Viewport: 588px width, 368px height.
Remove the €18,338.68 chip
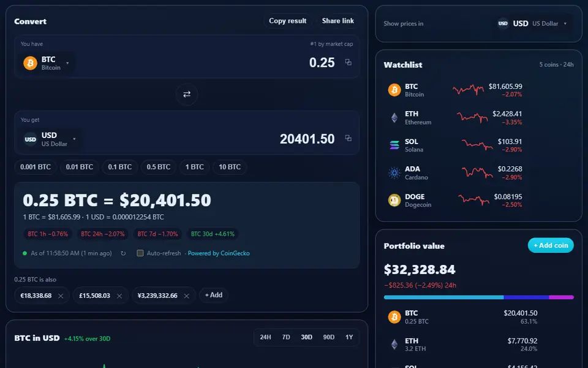point(61,296)
